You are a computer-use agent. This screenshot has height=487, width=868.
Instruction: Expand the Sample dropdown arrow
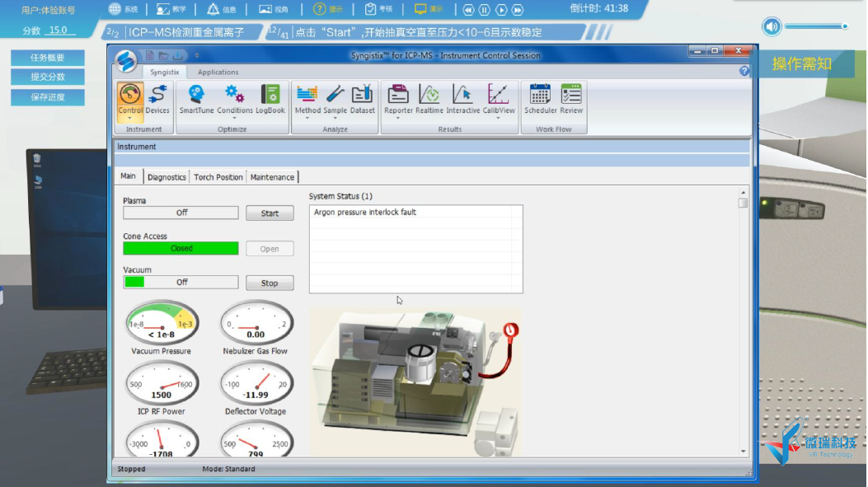(x=335, y=118)
